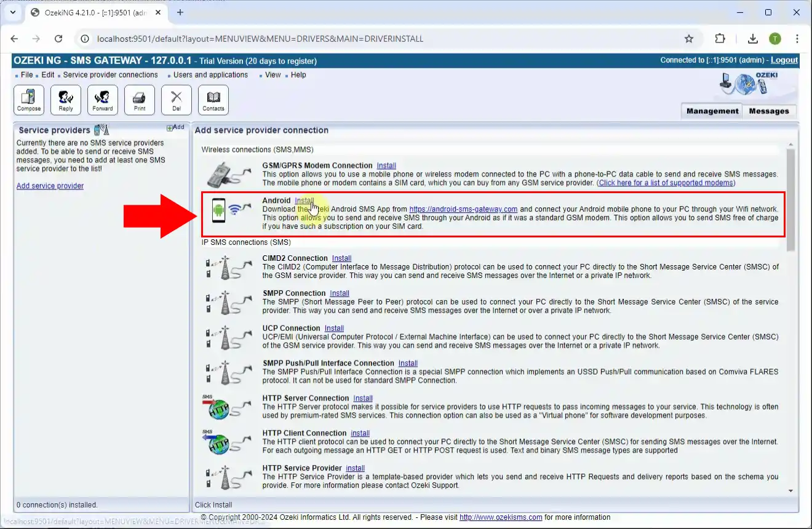Install the GSM/GPRS Modem Connection
812x529 pixels.
tap(386, 165)
